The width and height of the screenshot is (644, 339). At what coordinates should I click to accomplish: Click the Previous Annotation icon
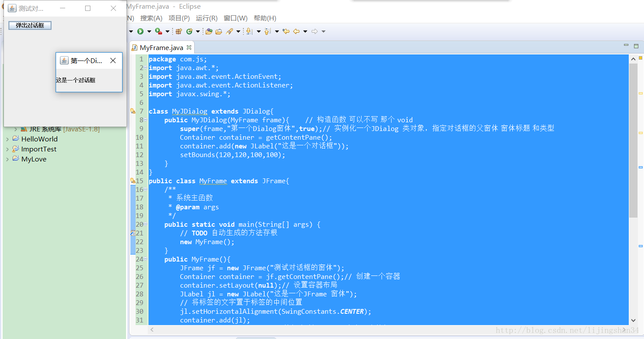tap(268, 31)
